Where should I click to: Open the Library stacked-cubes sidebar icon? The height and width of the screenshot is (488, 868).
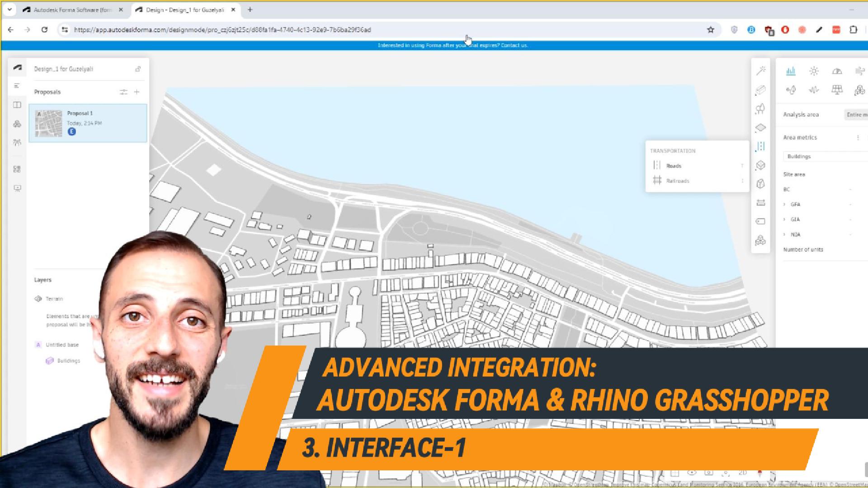[x=17, y=124]
